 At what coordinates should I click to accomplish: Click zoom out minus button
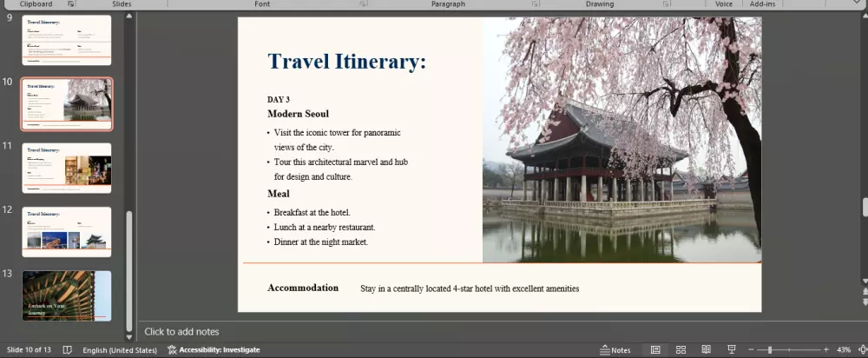pos(751,349)
